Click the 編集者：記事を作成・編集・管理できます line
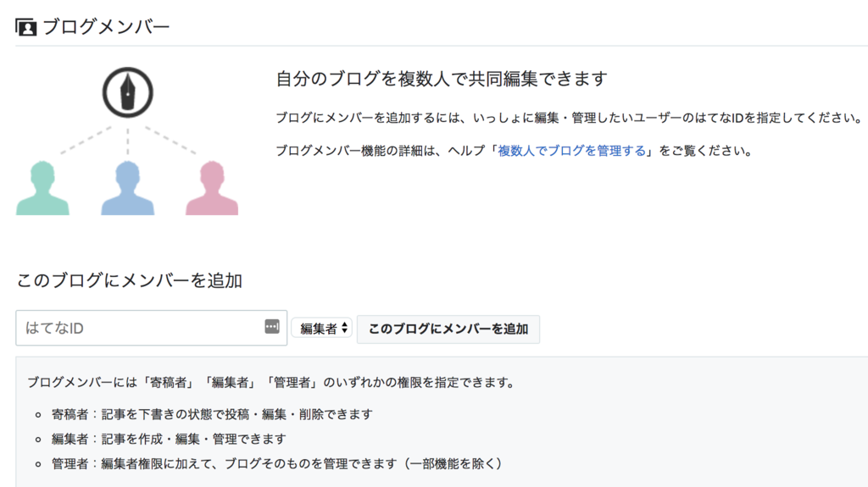The image size is (868, 487). point(169,439)
